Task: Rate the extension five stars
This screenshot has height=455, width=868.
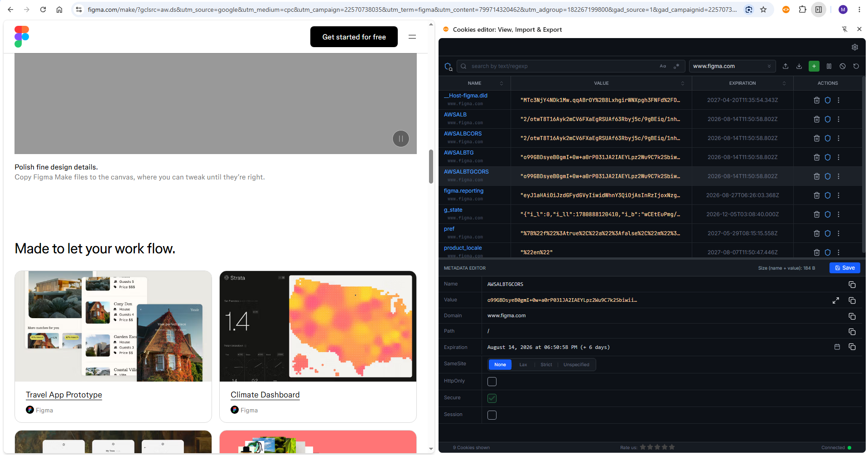Action: pyautogui.click(x=672, y=447)
